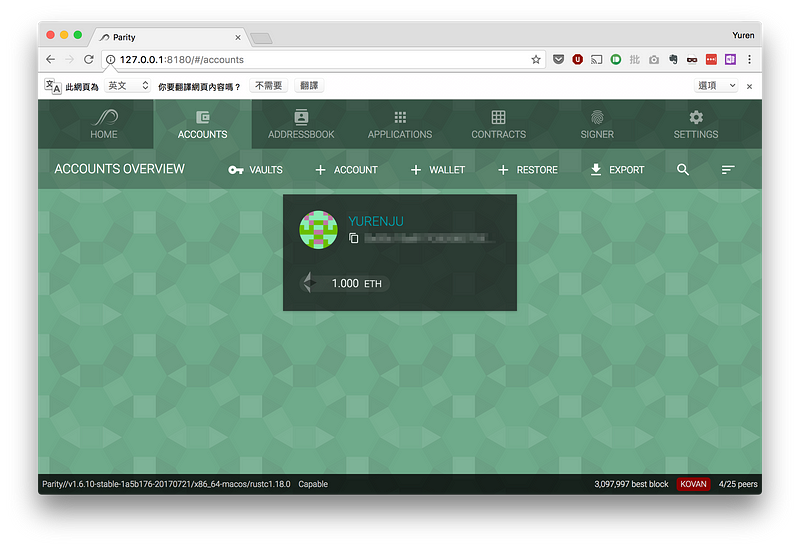Click the browser address bar
This screenshot has height=549, width=800.
pyautogui.click(x=320, y=60)
